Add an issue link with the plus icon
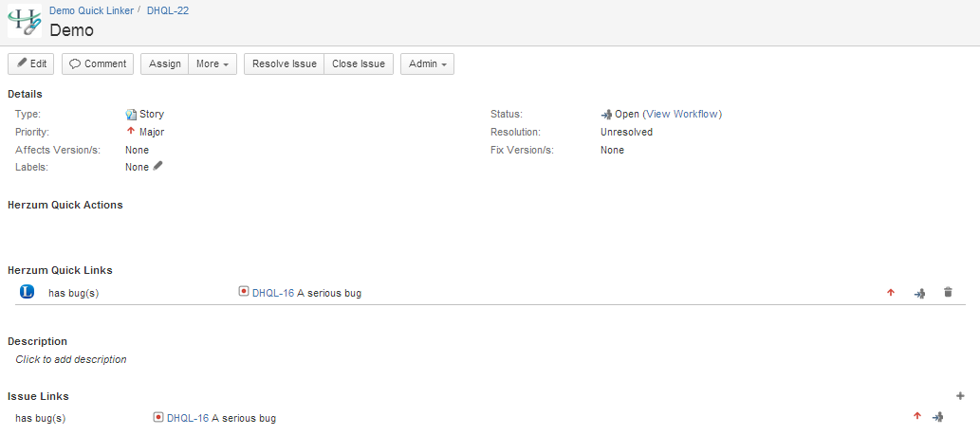The height and width of the screenshot is (435, 980). point(959,396)
